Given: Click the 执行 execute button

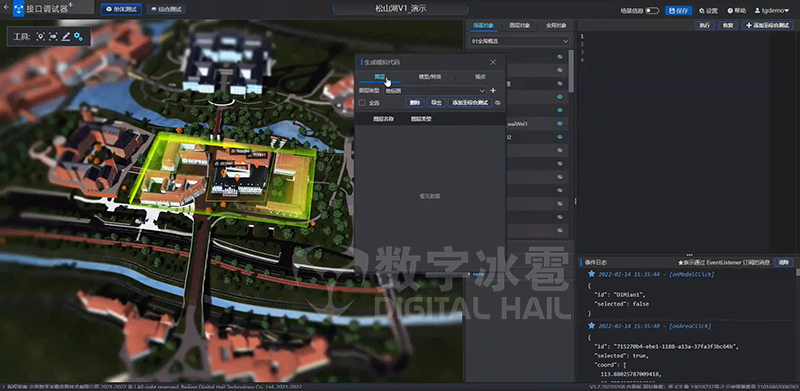Looking at the screenshot, I should click(704, 25).
